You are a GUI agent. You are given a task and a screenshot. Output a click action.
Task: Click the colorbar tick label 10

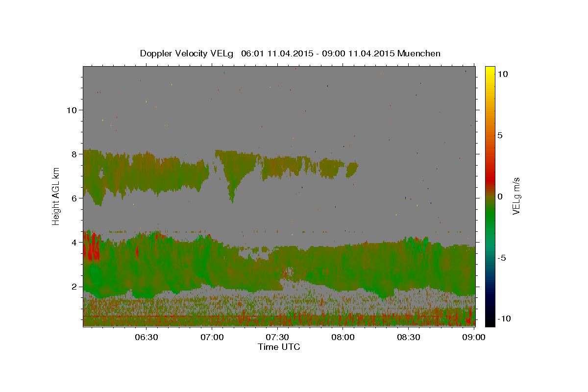[x=502, y=73]
